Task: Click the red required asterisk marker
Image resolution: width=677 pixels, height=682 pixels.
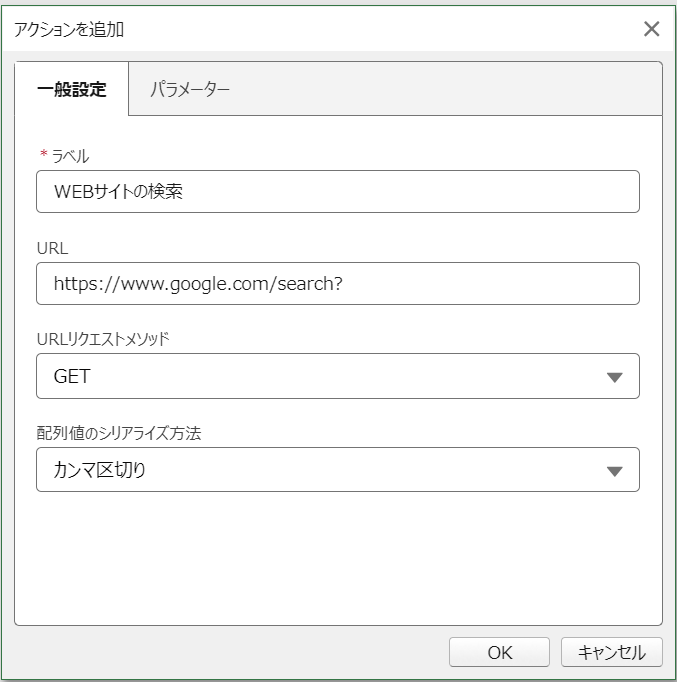Action: coord(43,153)
